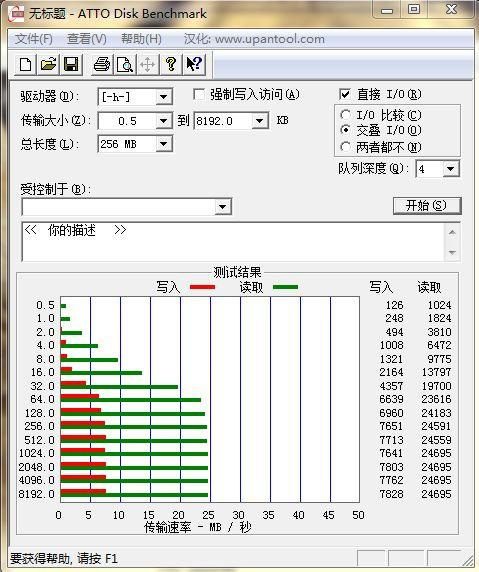
Task: Enable the 强制写入访问 checkbox
Action: pyautogui.click(x=198, y=95)
